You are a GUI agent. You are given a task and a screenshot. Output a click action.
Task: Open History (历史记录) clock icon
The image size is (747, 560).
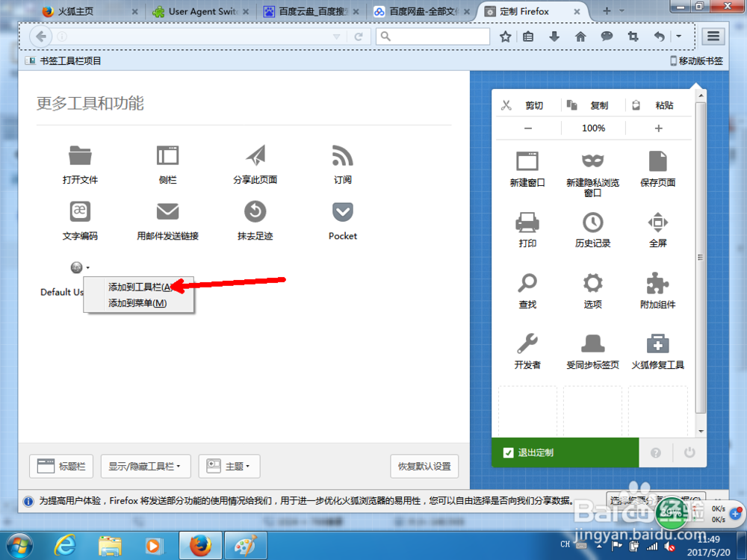coord(592,222)
